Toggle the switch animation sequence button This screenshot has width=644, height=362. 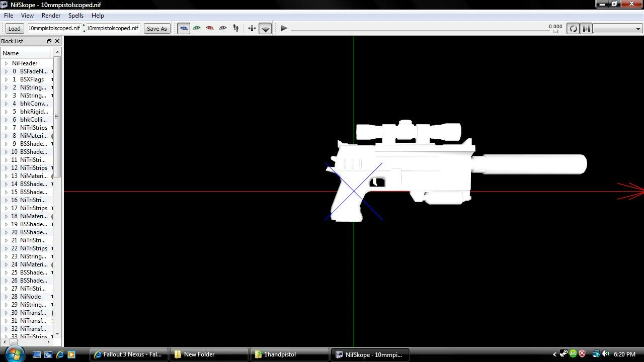[586, 28]
